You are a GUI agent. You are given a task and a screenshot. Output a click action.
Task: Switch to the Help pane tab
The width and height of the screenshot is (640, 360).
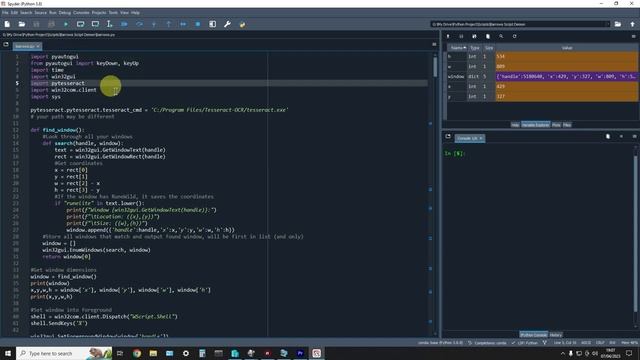coord(515,125)
